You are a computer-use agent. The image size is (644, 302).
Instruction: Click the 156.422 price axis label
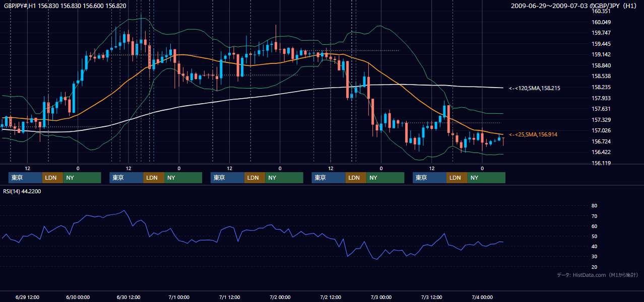(x=601, y=152)
